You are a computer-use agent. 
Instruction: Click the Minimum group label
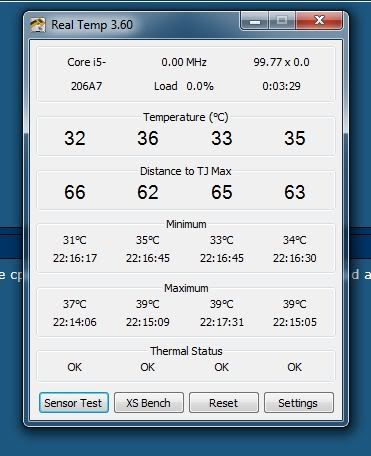click(x=186, y=224)
